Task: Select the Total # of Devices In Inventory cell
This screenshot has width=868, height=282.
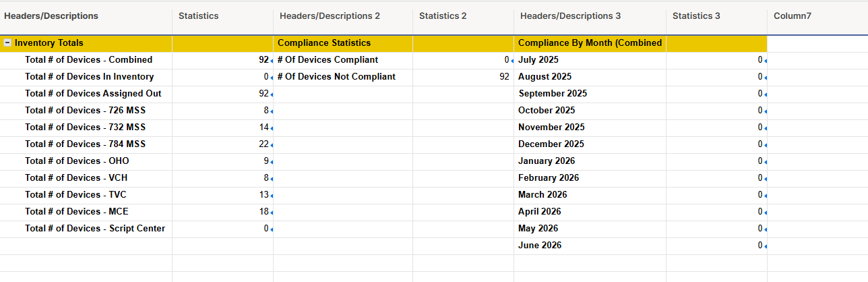Action: pos(86,77)
